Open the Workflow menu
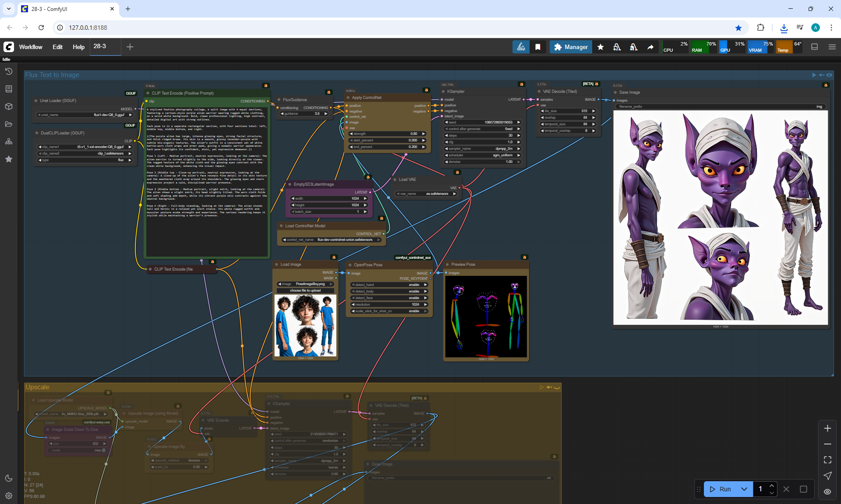 pyautogui.click(x=31, y=47)
